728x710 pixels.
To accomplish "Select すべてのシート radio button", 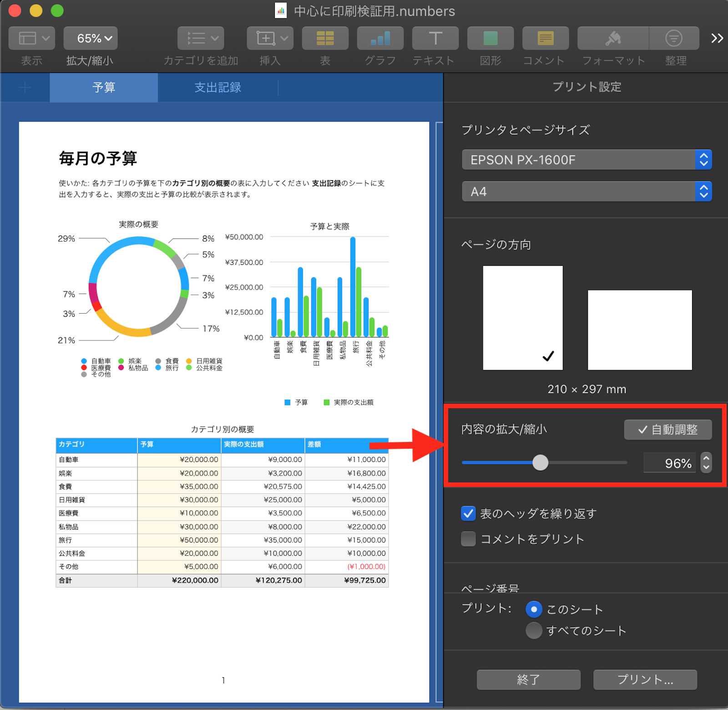I will (x=534, y=630).
